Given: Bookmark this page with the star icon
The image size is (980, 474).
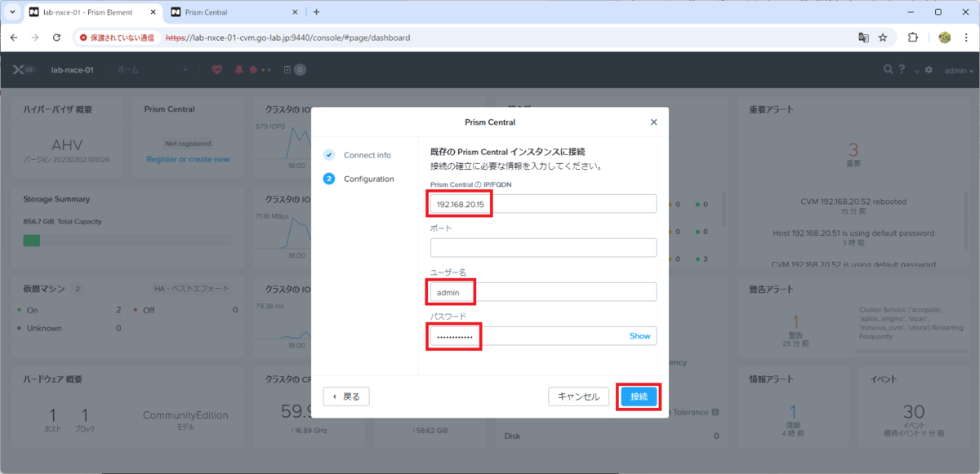Looking at the screenshot, I should 883,38.
